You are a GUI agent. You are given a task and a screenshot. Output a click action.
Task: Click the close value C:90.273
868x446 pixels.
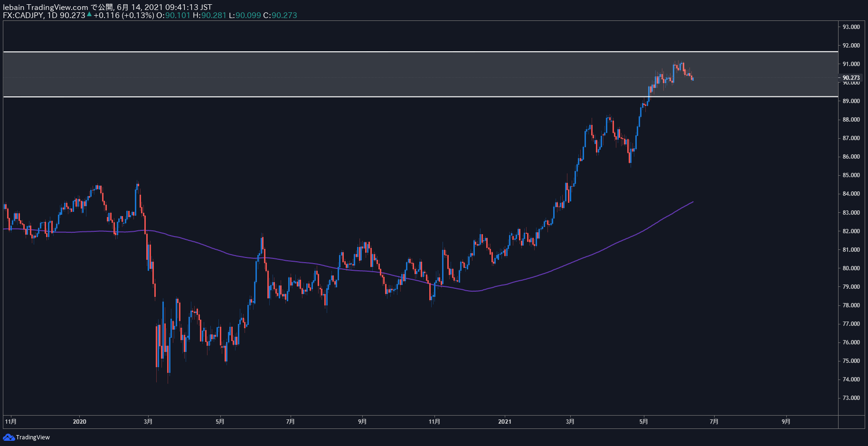280,15
